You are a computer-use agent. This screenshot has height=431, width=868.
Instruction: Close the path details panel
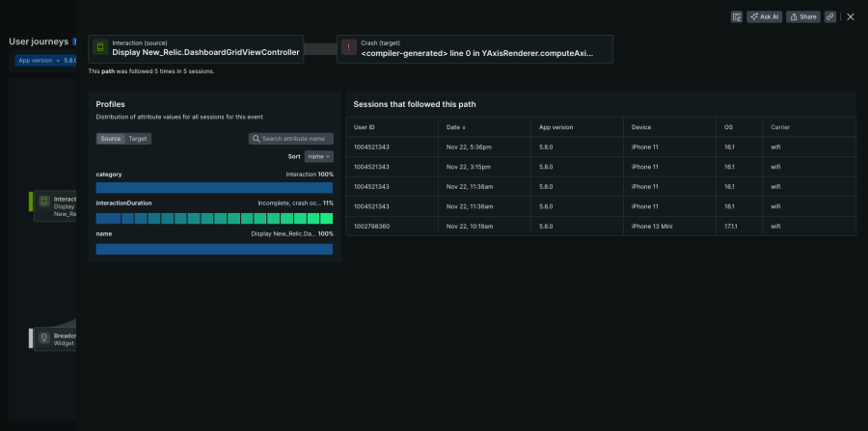[850, 16]
